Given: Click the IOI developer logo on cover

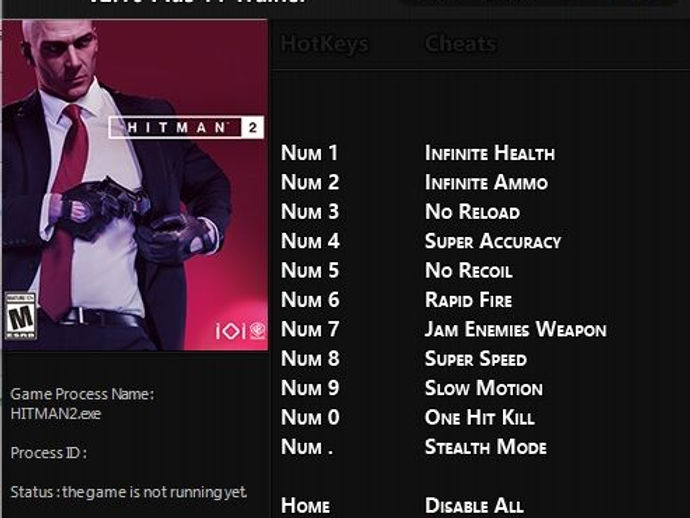Looking at the screenshot, I should 230,331.
